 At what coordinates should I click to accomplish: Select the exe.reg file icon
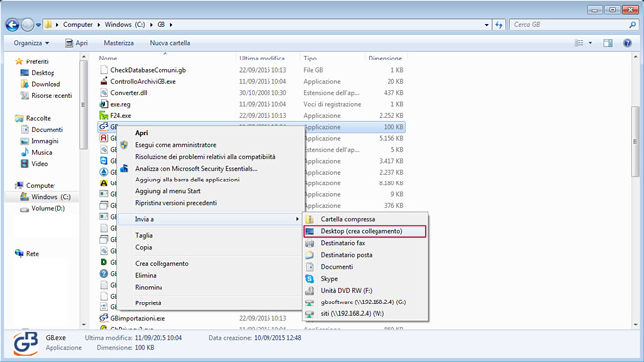pyautogui.click(x=104, y=104)
